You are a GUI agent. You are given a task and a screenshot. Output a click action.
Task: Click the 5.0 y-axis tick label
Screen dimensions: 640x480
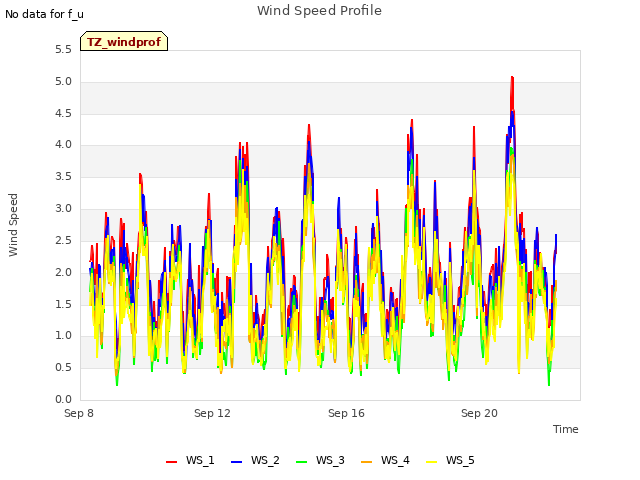tap(63, 82)
